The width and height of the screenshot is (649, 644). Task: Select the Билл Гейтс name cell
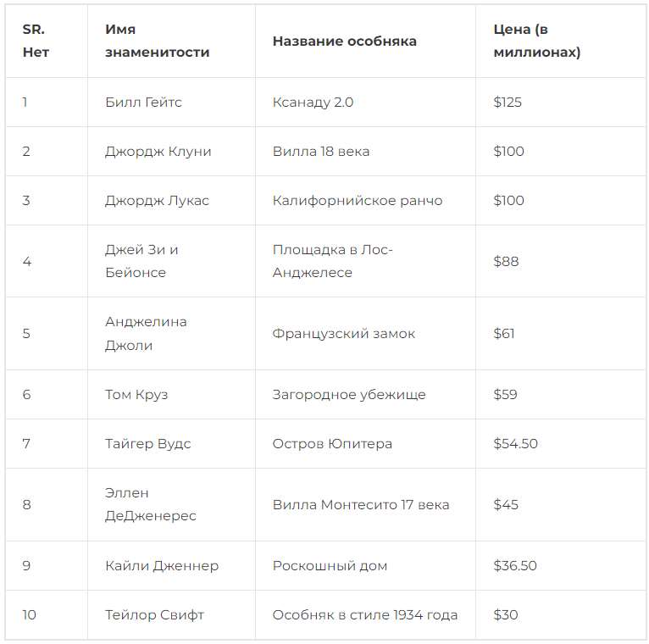(143, 103)
